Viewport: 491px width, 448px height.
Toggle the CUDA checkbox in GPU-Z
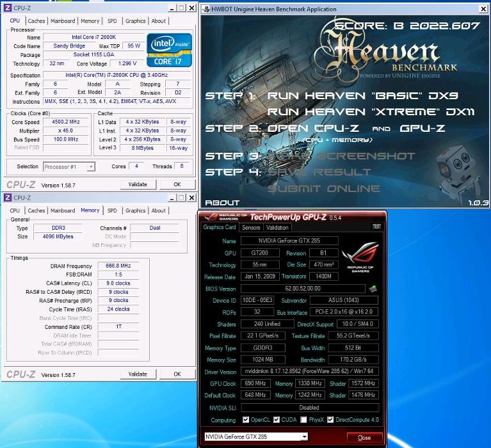coord(277,419)
